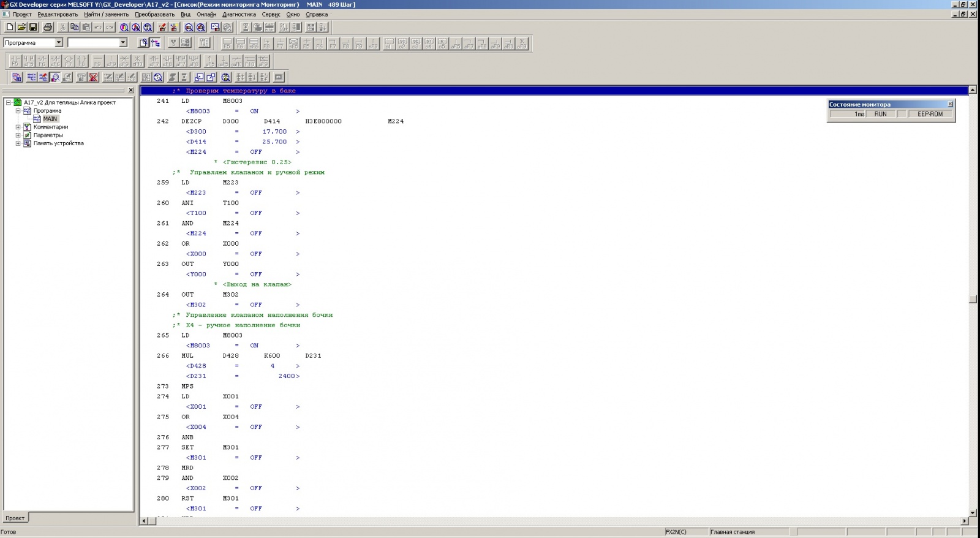Select the Проект tab at the panel bottom
Image resolution: width=980 pixels, height=538 pixels.
click(x=15, y=518)
